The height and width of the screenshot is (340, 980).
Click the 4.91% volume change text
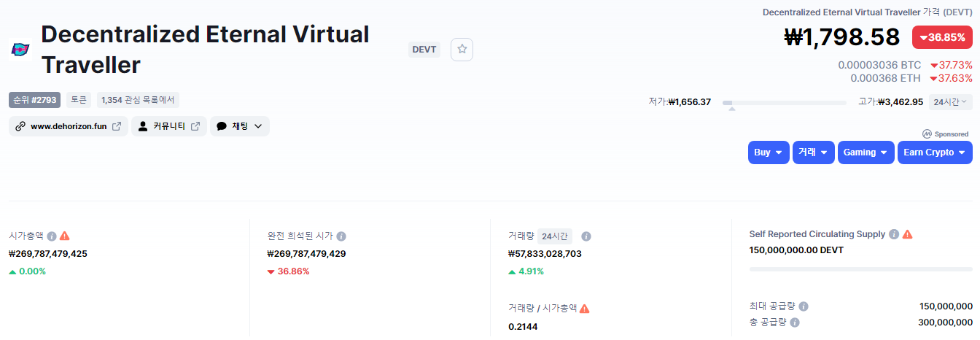[526, 271]
